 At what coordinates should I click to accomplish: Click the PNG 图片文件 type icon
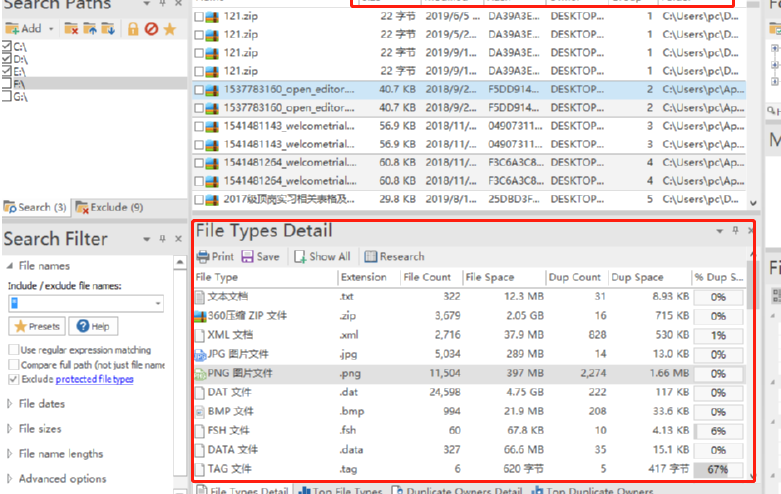[200, 373]
